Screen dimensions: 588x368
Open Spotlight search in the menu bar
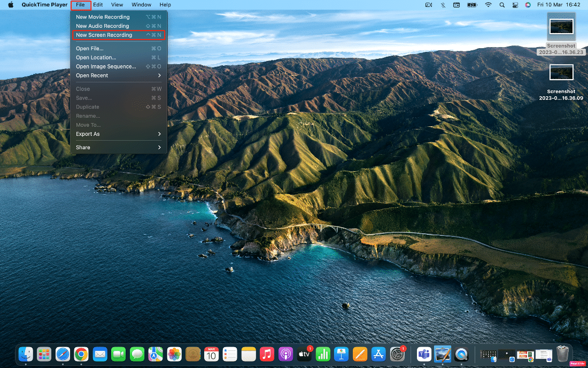tap(502, 5)
